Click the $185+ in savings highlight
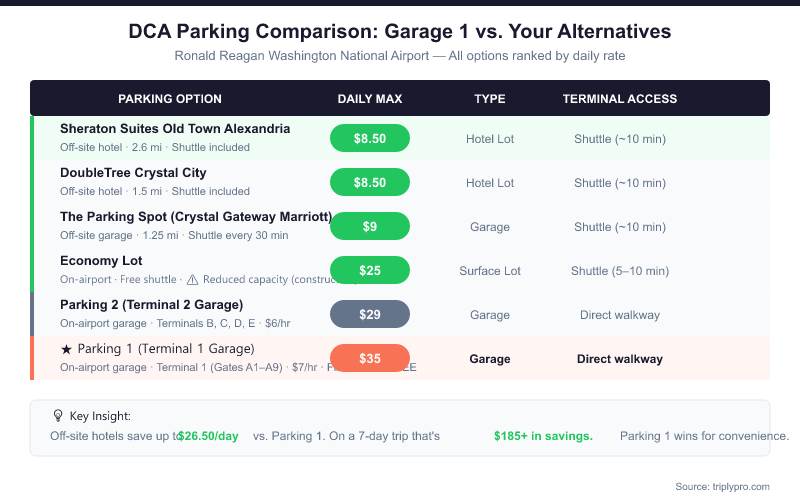The image size is (800, 500). (x=543, y=436)
